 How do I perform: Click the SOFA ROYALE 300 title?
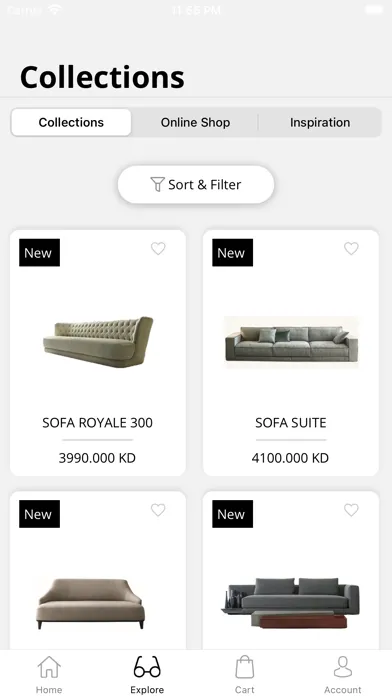click(98, 423)
